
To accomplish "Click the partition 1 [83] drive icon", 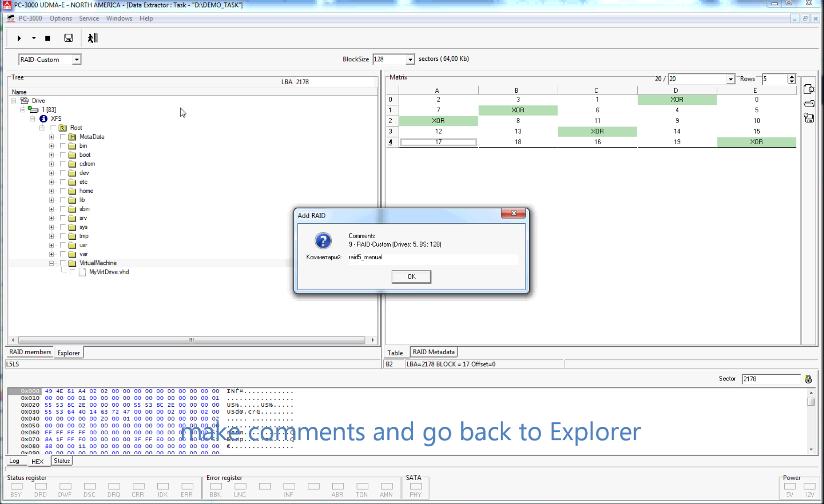I will pyautogui.click(x=33, y=110).
